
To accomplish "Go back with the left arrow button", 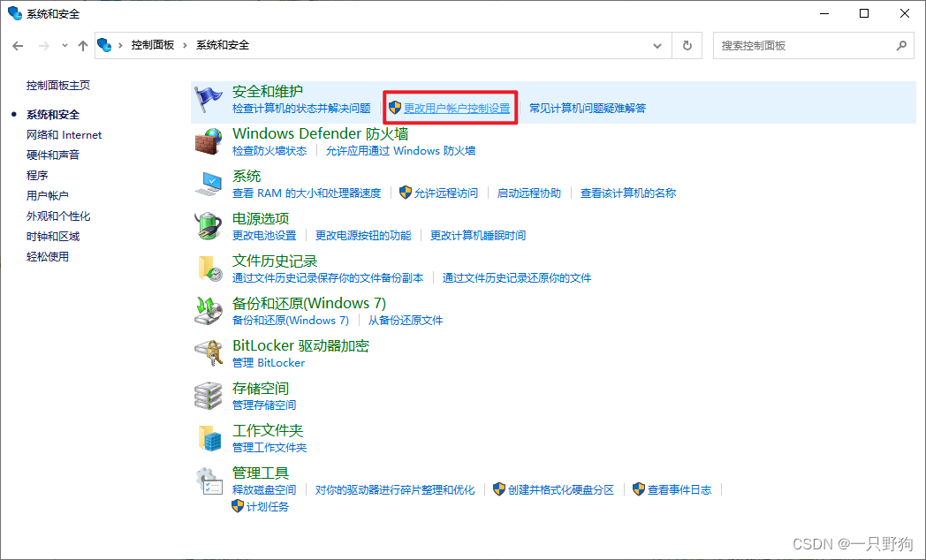I will [18, 45].
